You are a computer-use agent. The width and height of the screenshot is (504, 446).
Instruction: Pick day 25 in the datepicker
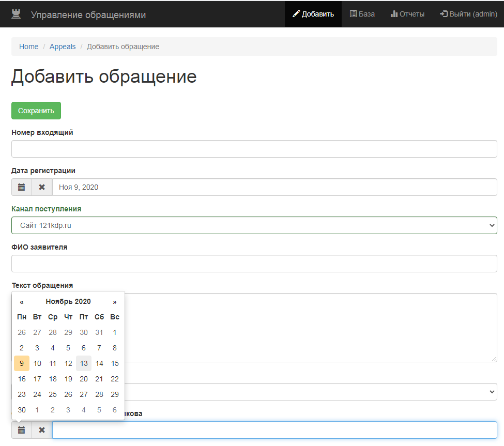pos(53,395)
